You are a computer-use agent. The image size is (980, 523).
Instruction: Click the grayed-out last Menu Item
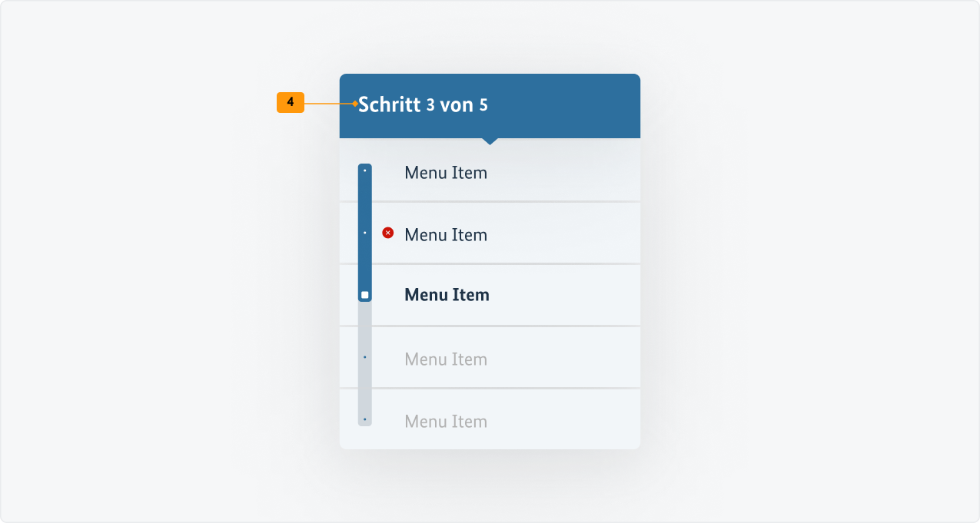point(446,420)
